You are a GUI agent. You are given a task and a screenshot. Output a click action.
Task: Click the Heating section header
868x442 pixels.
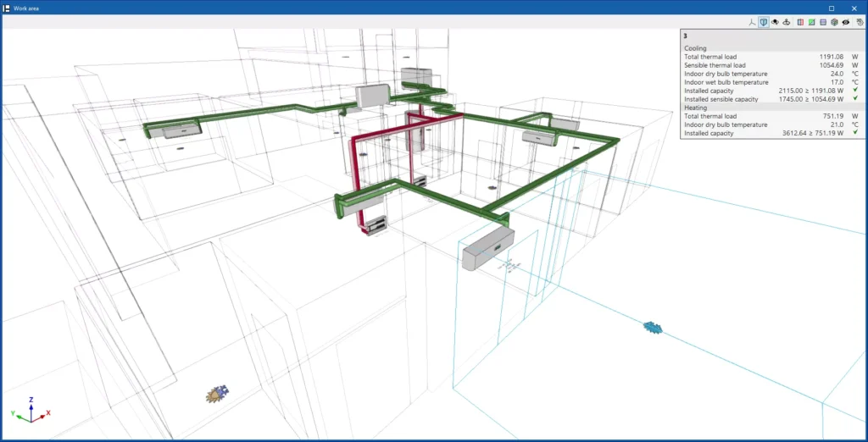click(x=696, y=108)
